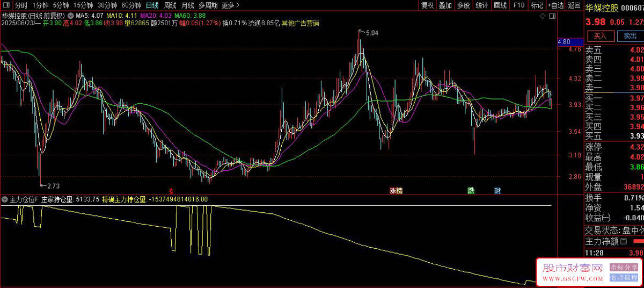The image size is (644, 288).
Task: Open the 复权 adjustment menu
Action: click(x=427, y=5)
